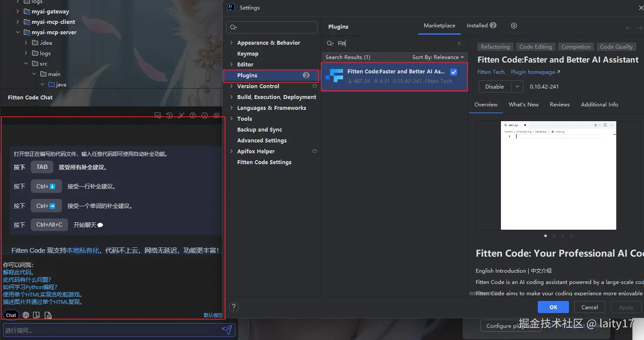Click the overlapping-squares icon in chat toolbar

(x=216, y=116)
